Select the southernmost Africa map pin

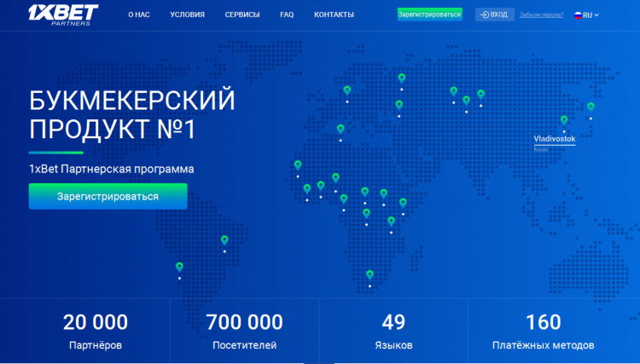(369, 275)
